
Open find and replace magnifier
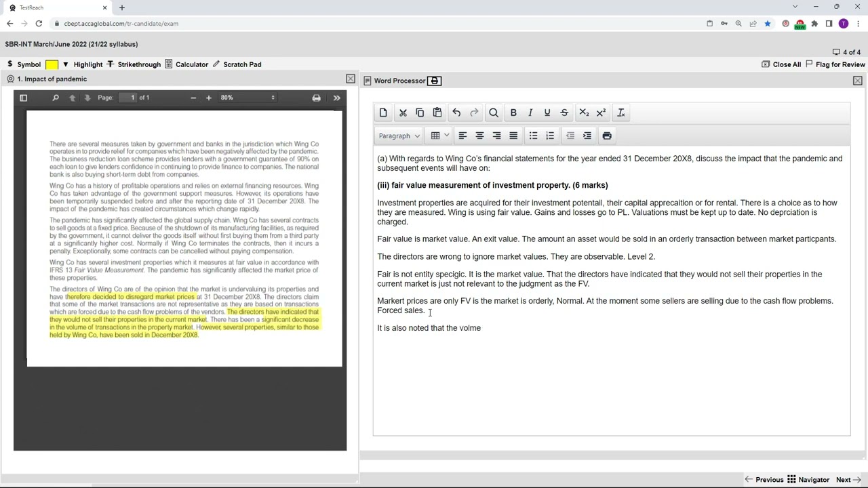coord(494,113)
